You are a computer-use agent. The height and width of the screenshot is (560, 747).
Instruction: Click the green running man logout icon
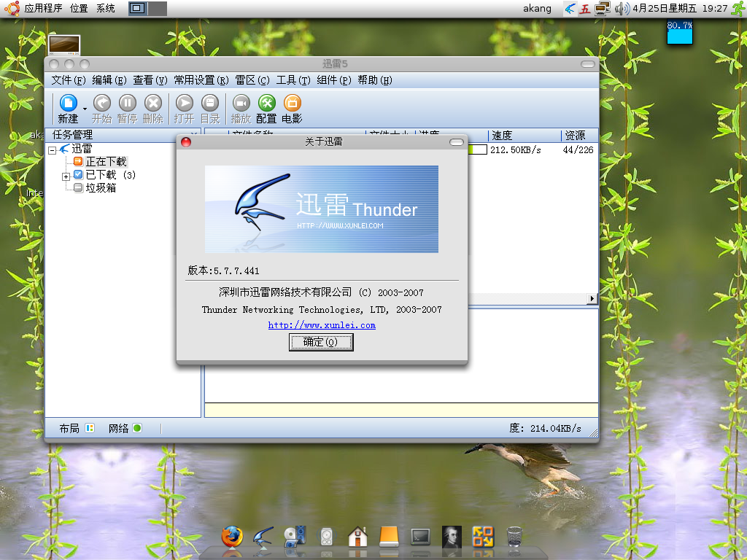pos(738,9)
